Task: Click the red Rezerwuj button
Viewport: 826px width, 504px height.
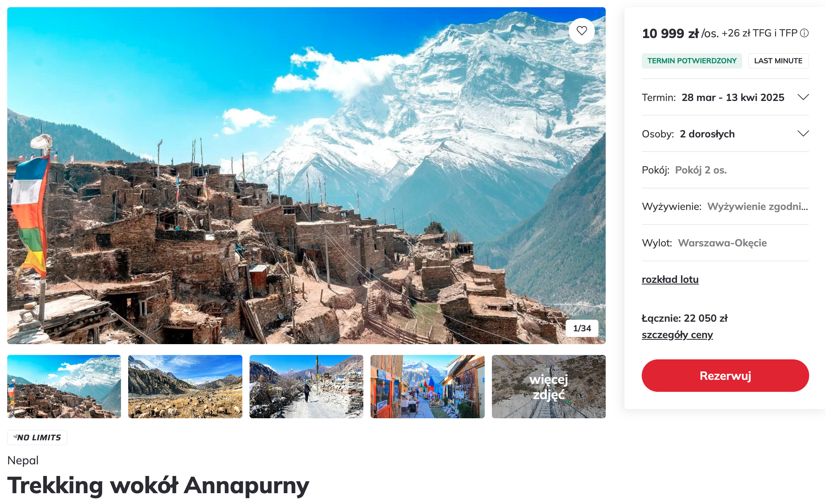Action: (x=725, y=375)
